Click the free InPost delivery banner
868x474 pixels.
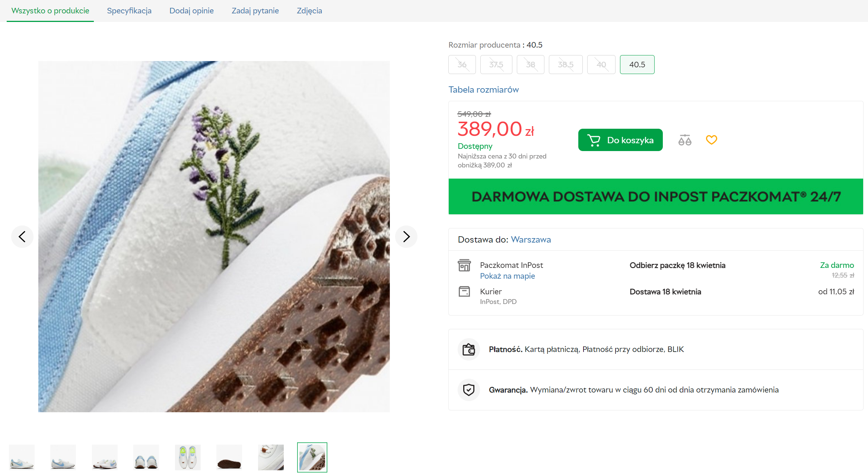(655, 196)
